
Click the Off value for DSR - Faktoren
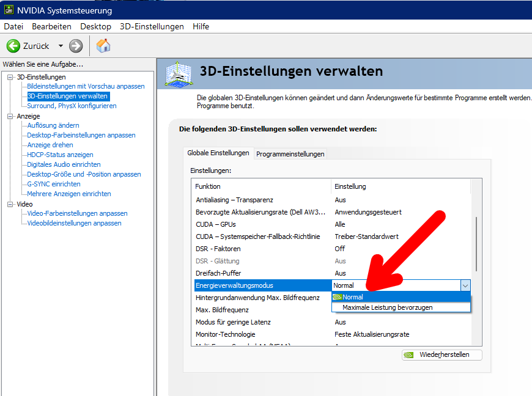coord(339,249)
